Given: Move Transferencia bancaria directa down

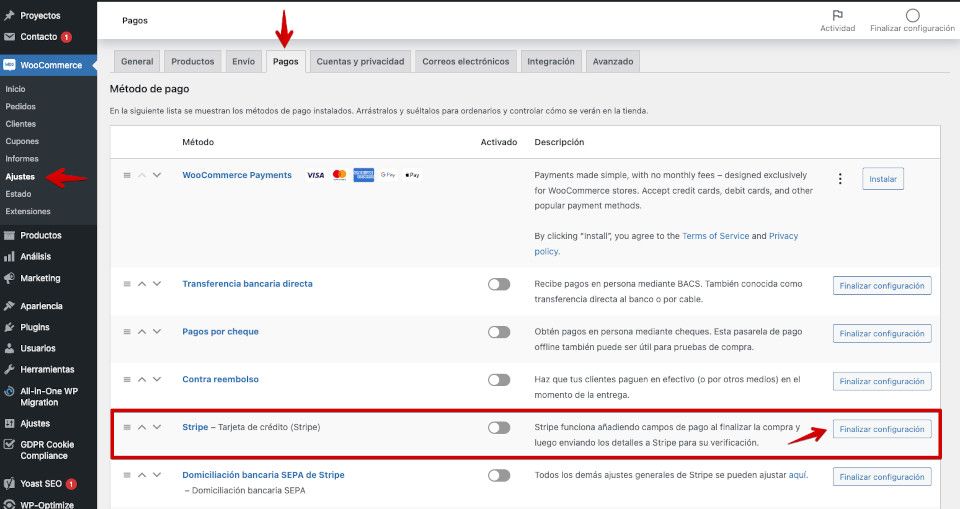Looking at the screenshot, I should [157, 284].
